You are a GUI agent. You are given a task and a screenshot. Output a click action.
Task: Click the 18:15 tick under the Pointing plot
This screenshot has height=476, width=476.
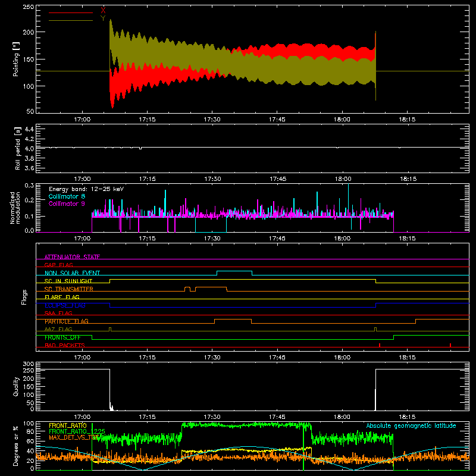coord(407,120)
